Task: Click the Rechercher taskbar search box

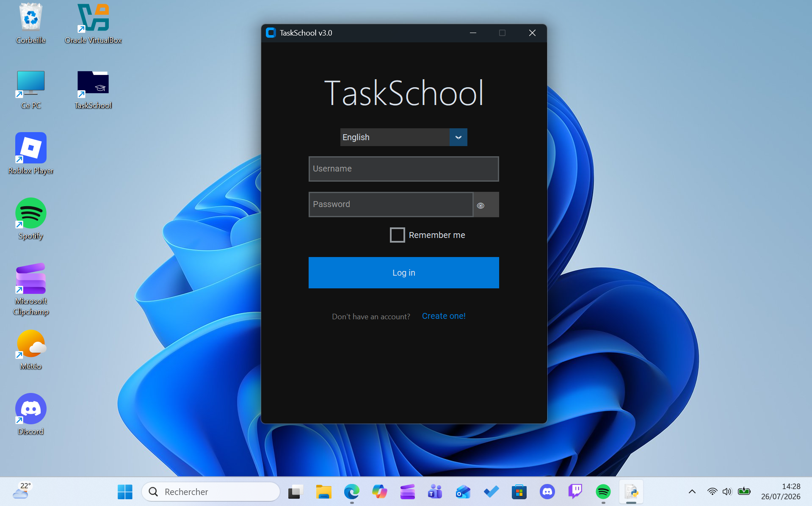Action: [x=211, y=492]
